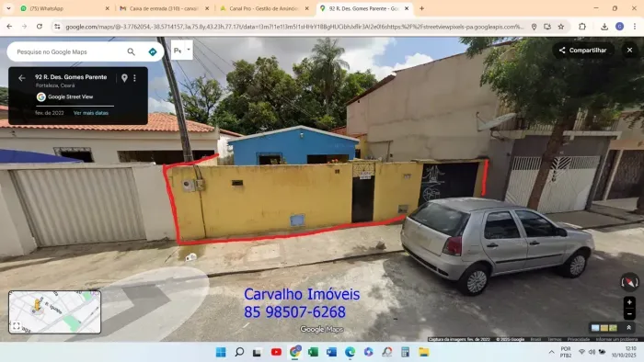The image size is (644, 362).
Task: Open File Explorer from the taskbar
Action: coord(424,352)
